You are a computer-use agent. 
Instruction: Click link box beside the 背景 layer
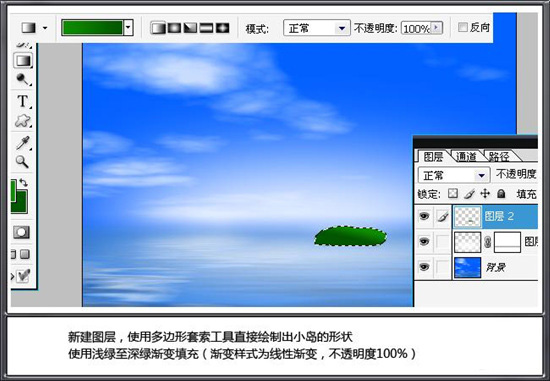[443, 268]
